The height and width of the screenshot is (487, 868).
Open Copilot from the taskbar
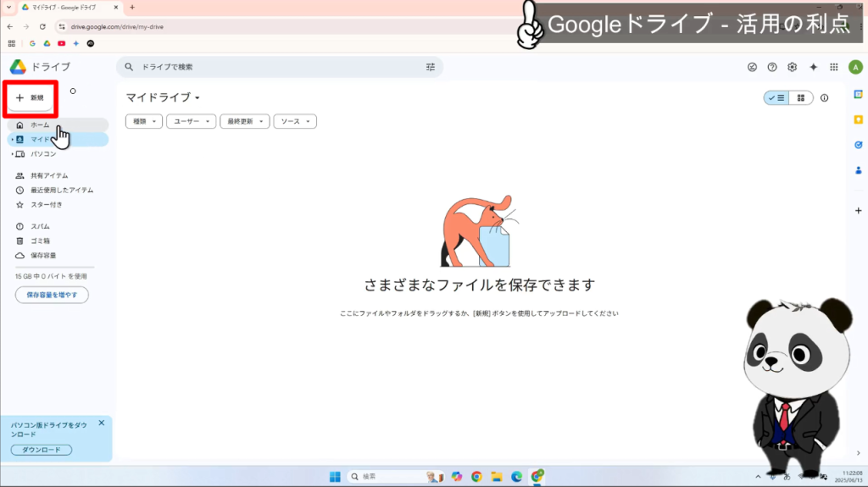(457, 477)
